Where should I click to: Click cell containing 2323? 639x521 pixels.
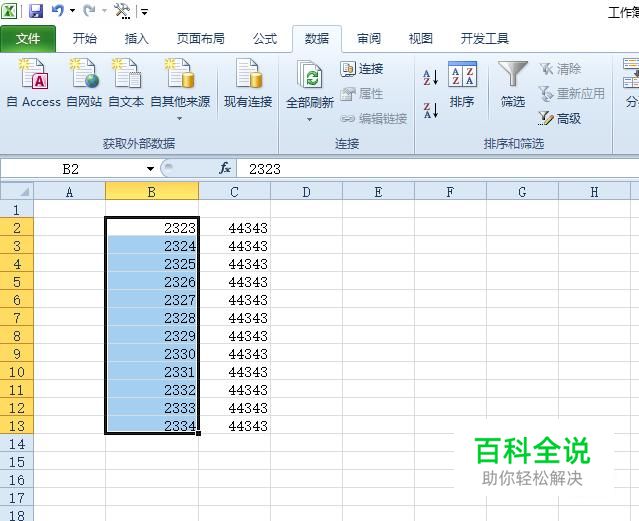152,227
